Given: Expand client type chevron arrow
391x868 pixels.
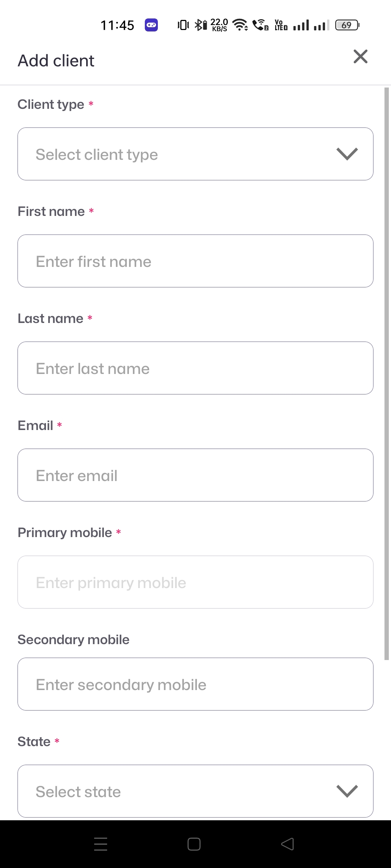Looking at the screenshot, I should coord(347,154).
